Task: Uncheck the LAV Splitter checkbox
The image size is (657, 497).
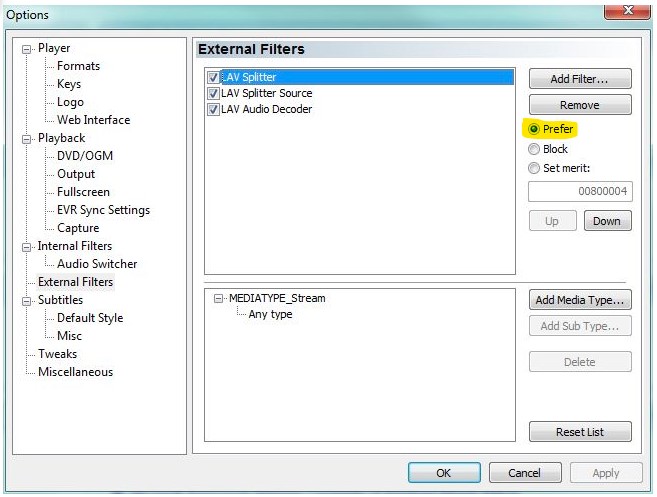Action: click(x=213, y=77)
